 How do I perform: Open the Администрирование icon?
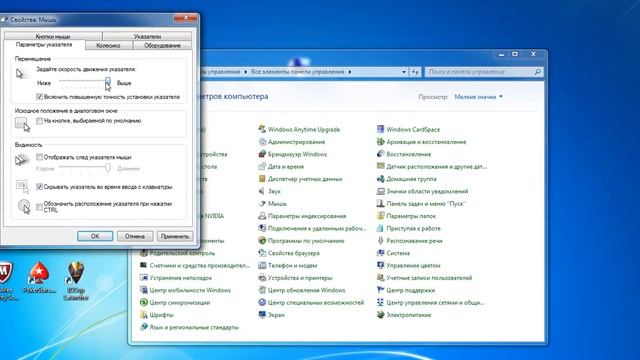[262, 142]
